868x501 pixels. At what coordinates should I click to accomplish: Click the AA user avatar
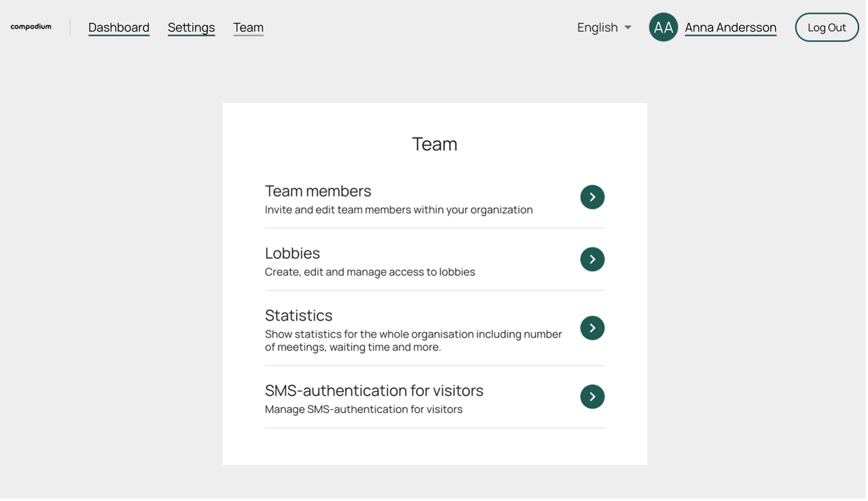(x=665, y=28)
